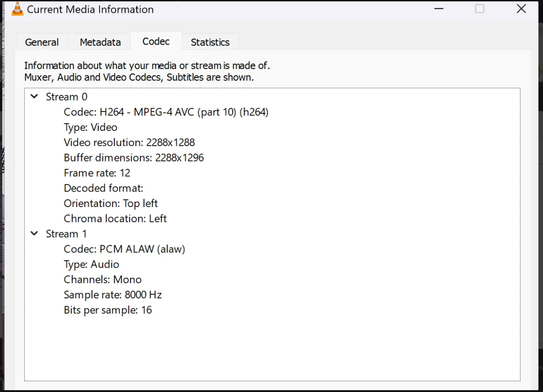Open the Statistics tab
Image resolution: width=543 pixels, height=392 pixels.
210,42
